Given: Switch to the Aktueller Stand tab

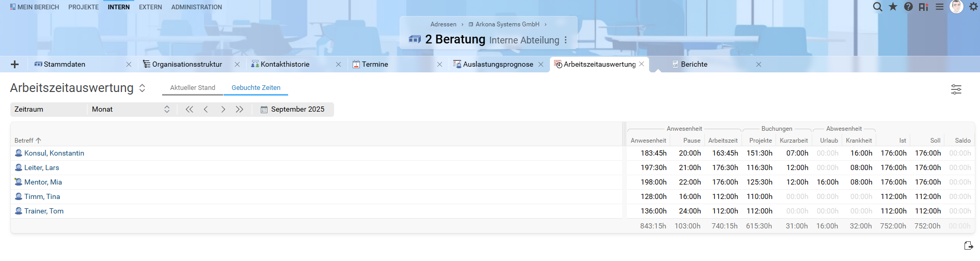Looking at the screenshot, I should pos(193,88).
